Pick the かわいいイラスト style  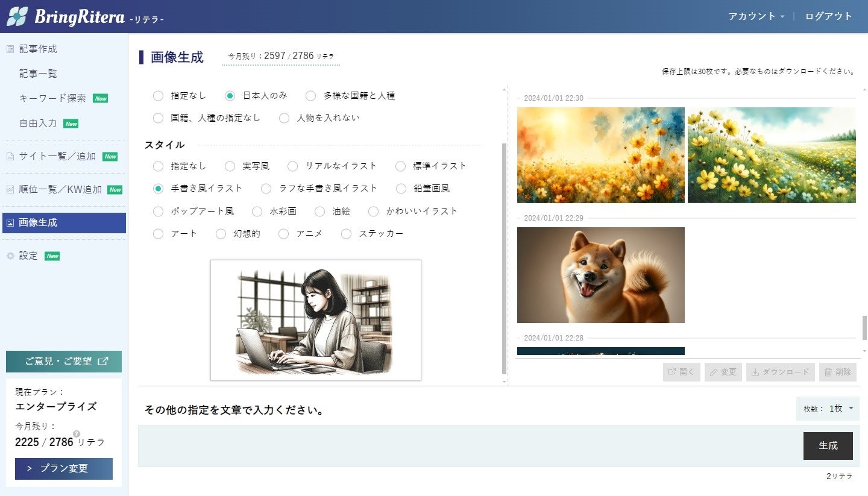coord(373,212)
